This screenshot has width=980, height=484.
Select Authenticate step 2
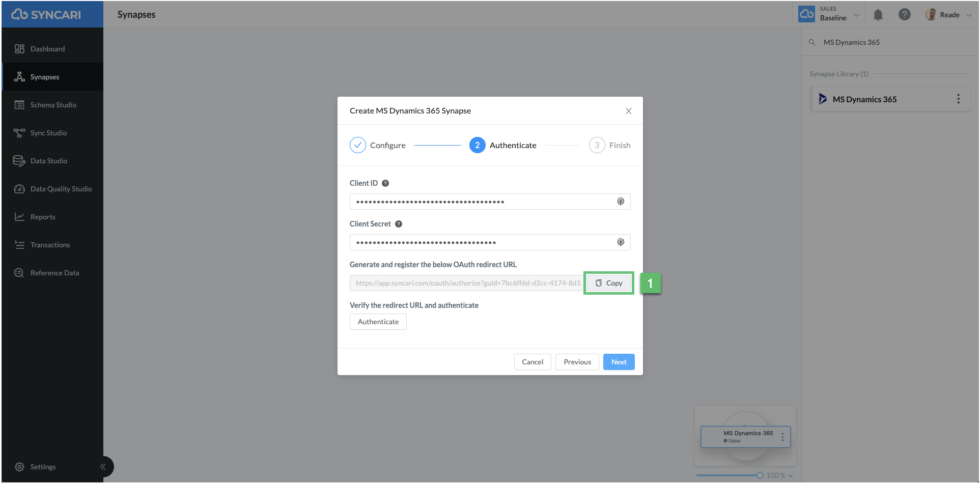(x=503, y=145)
